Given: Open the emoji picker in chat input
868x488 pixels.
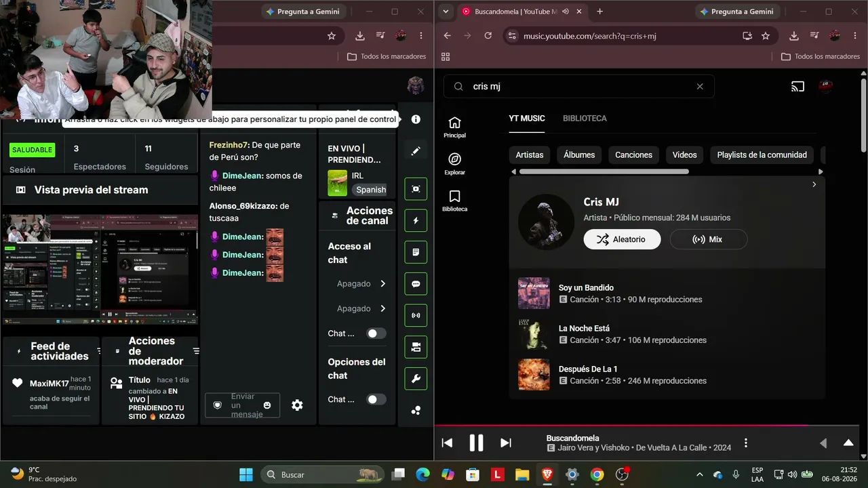Looking at the screenshot, I should pyautogui.click(x=267, y=405).
